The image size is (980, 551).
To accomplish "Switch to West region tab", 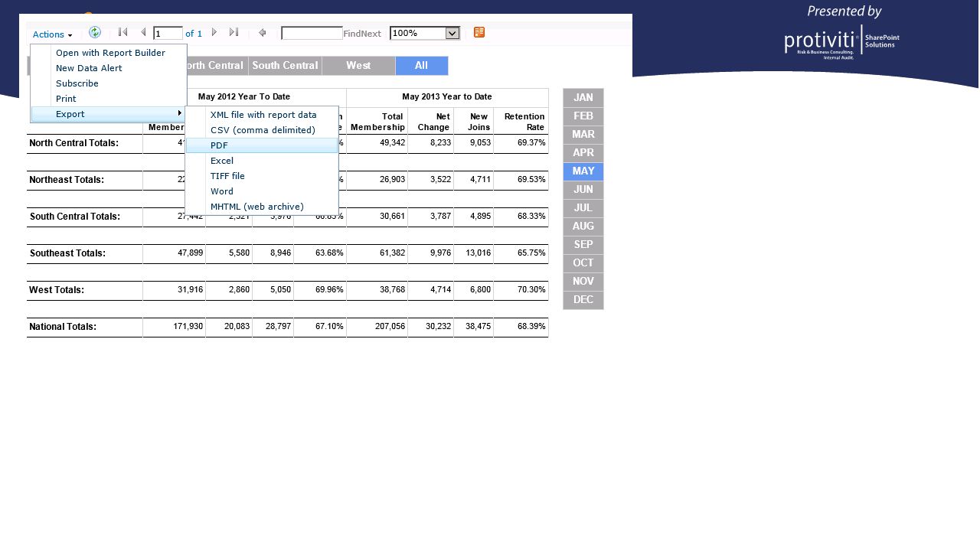I will tap(358, 66).
